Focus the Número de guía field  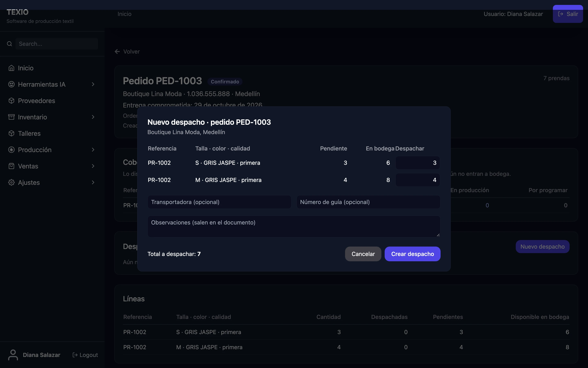[x=368, y=202]
